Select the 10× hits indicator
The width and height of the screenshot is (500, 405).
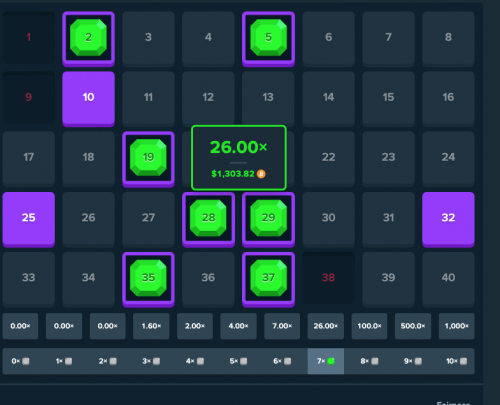(456, 361)
